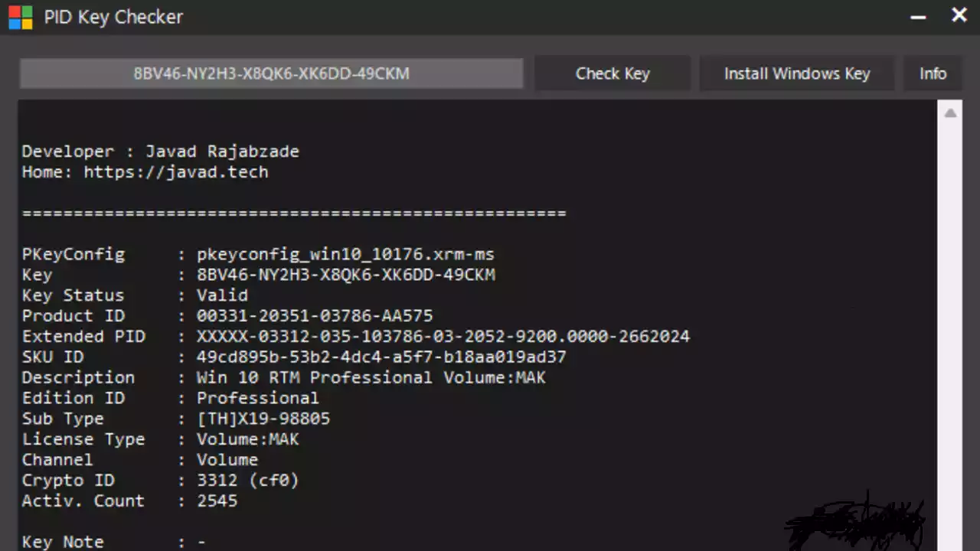Click the Activ. Count value 2545
The image size is (980, 551).
click(x=217, y=501)
